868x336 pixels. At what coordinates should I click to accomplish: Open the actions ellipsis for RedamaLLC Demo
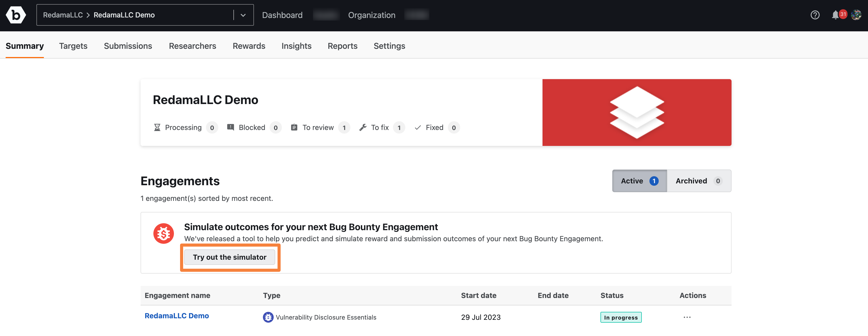(x=687, y=317)
